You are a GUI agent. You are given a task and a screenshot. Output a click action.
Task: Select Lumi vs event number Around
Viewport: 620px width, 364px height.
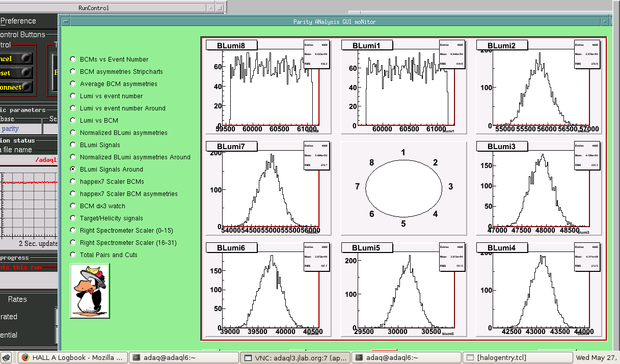click(73, 108)
